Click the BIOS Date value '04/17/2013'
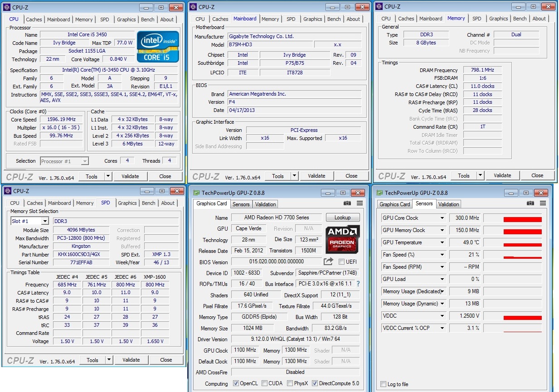559x392 pixels. pyautogui.click(x=295, y=110)
